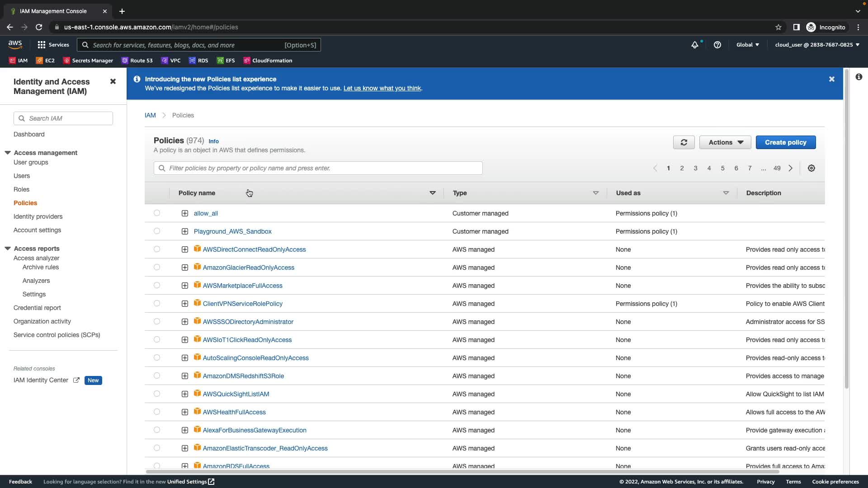
Task: Select the allow_all policy radio button
Action: pyautogui.click(x=157, y=213)
